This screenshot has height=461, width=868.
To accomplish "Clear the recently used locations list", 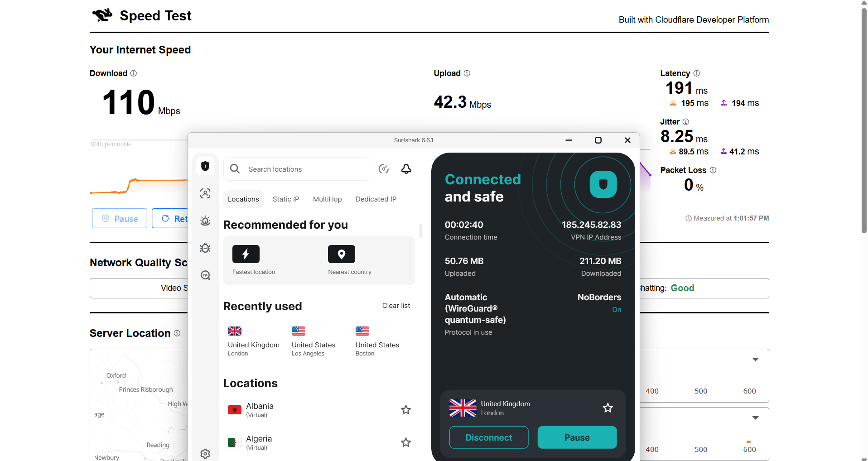I will pyautogui.click(x=396, y=306).
